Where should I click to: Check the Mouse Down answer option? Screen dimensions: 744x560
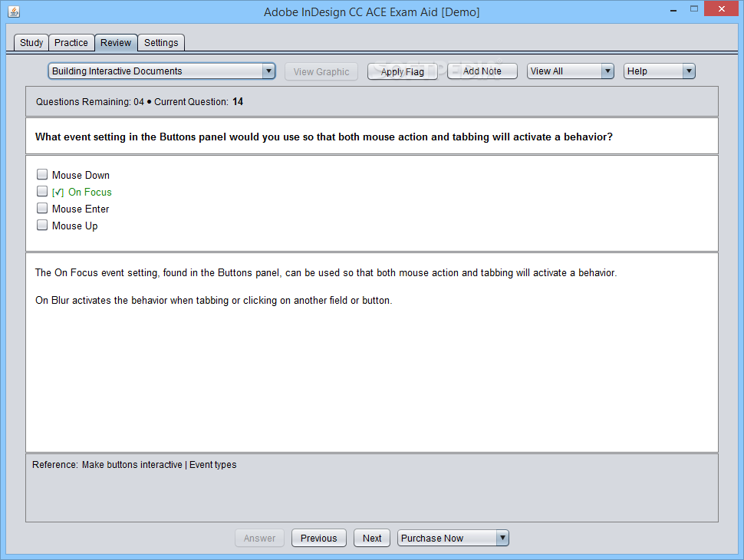tap(42, 175)
